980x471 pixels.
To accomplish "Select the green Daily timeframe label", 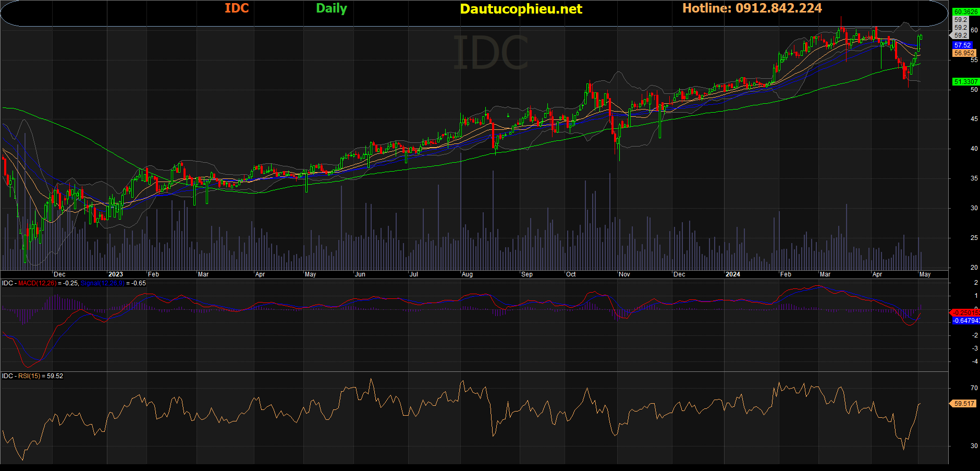I will (332, 8).
